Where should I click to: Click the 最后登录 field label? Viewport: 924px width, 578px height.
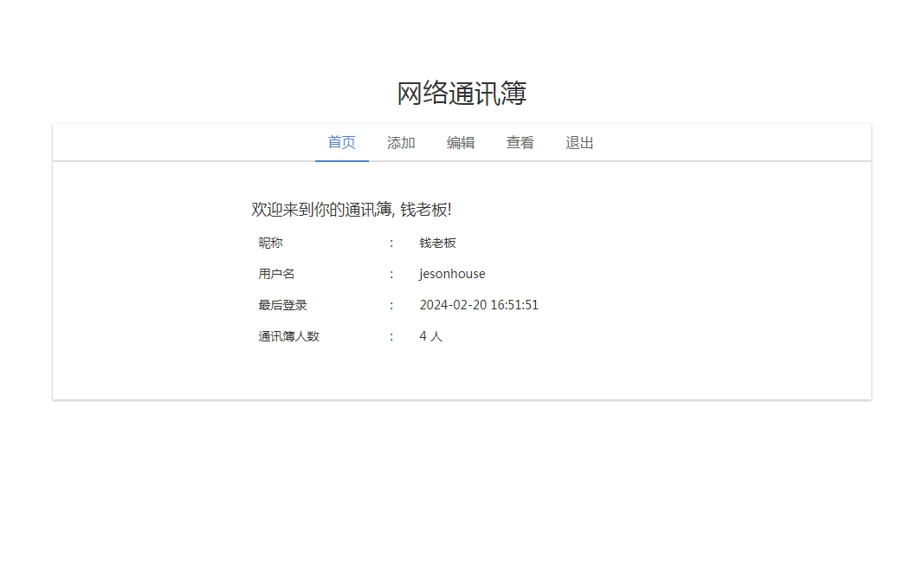283,305
